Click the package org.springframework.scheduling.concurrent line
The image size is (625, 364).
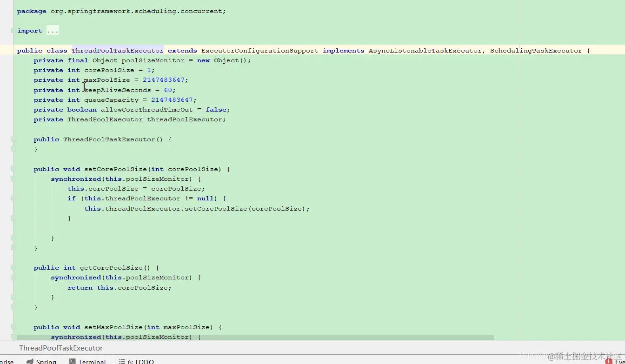coord(121,11)
